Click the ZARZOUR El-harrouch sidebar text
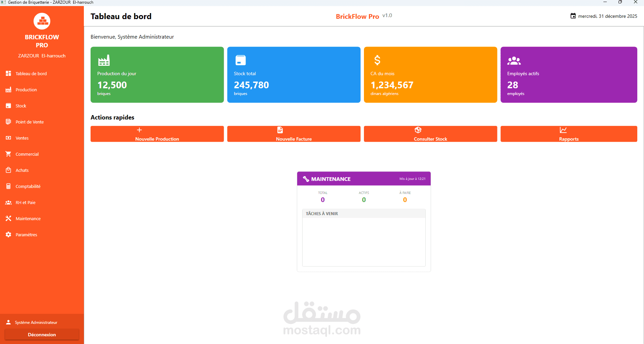Screen dimensions: 644x344 pyautogui.click(x=42, y=56)
